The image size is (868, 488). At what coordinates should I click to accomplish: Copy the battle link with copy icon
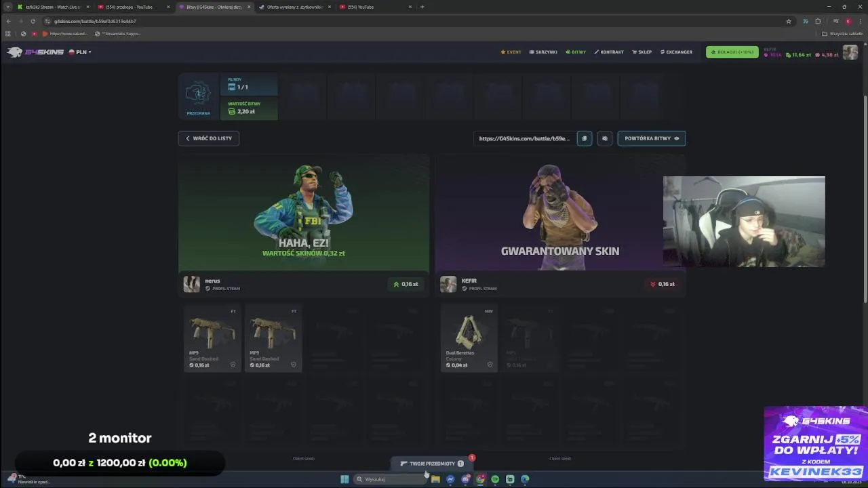pos(584,138)
